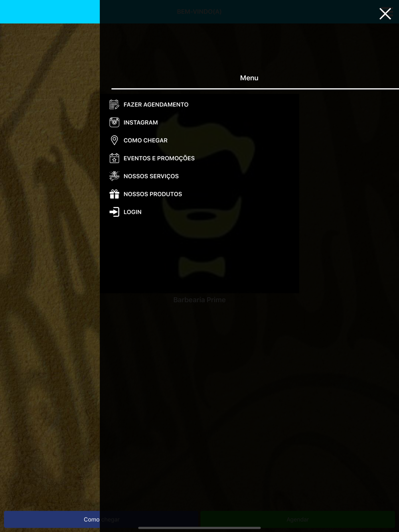Open INSTAGRAM menu entry
Viewport: 399px width, 532px height.
tap(140, 122)
